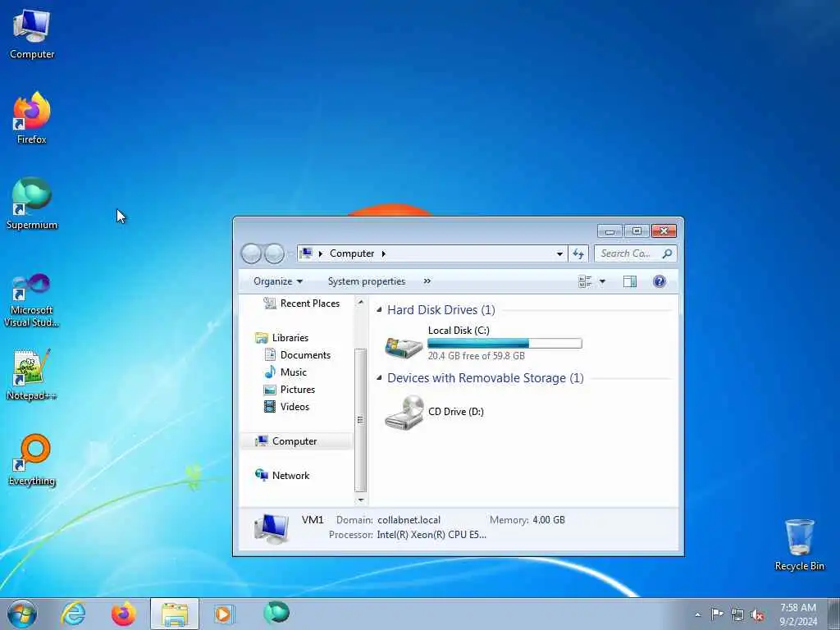Click the navigation pane scrollbar thumb
The height and width of the screenshot is (630, 840).
361,420
